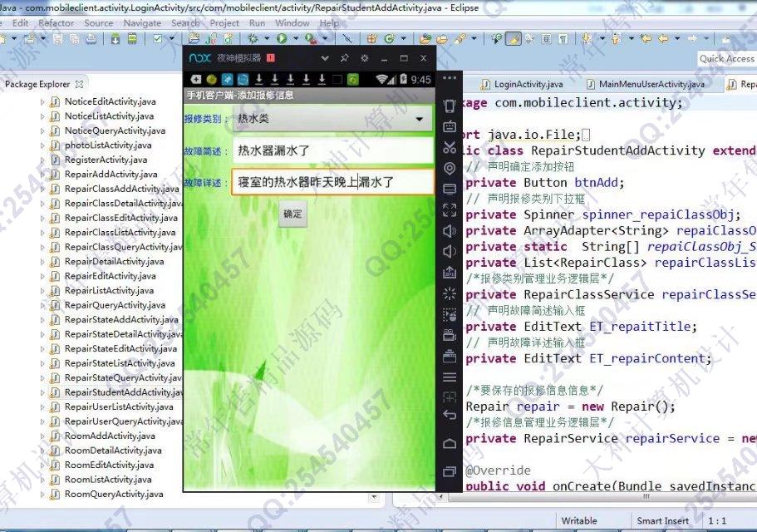Image resolution: width=757 pixels, height=532 pixels.
Task: Open Nox emulator settings gear
Action: [x=364, y=58]
